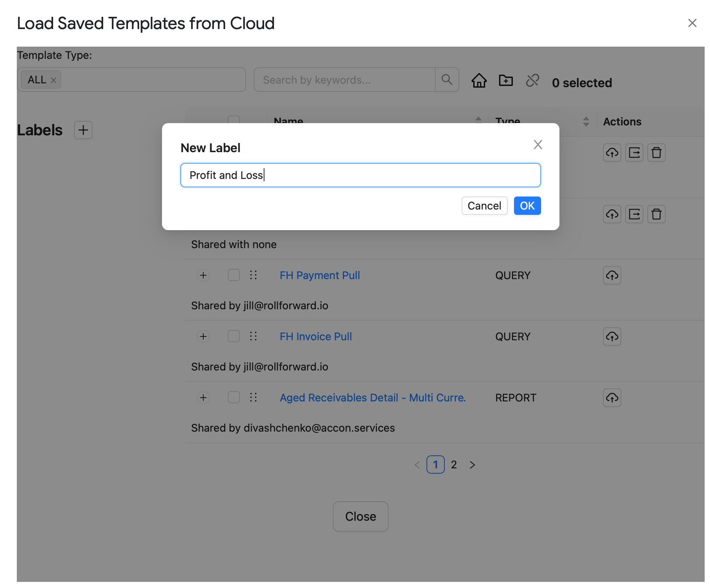Click QUERY type of FH Payment Pull
710x588 pixels.
tap(513, 275)
